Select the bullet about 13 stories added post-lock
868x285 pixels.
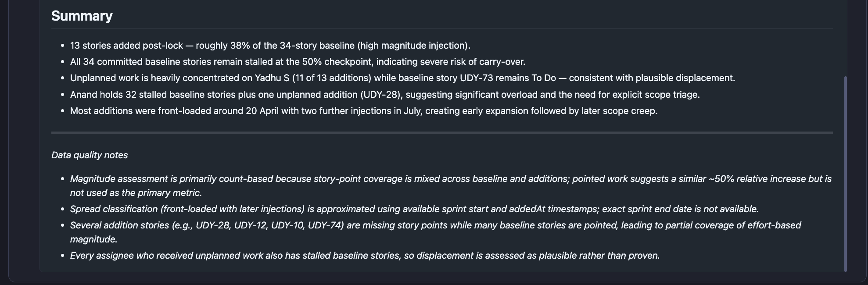point(270,46)
